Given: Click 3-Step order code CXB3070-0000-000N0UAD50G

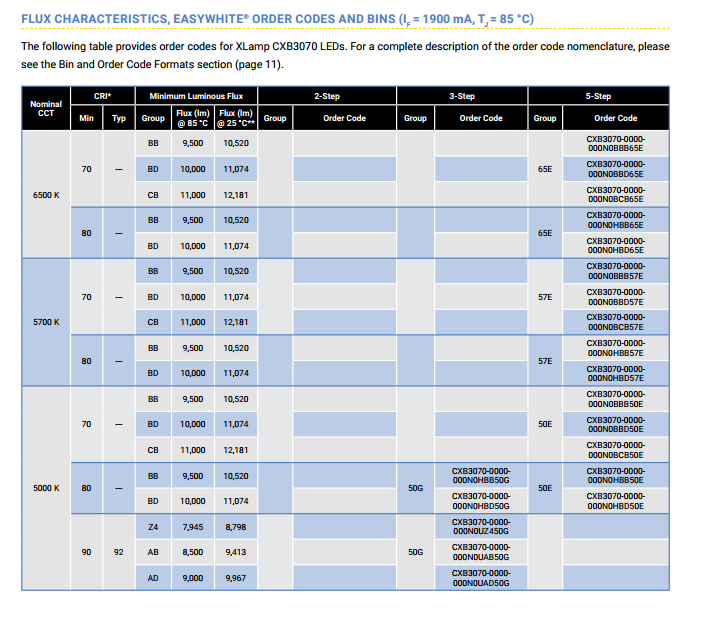Looking at the screenshot, I should (481, 578).
